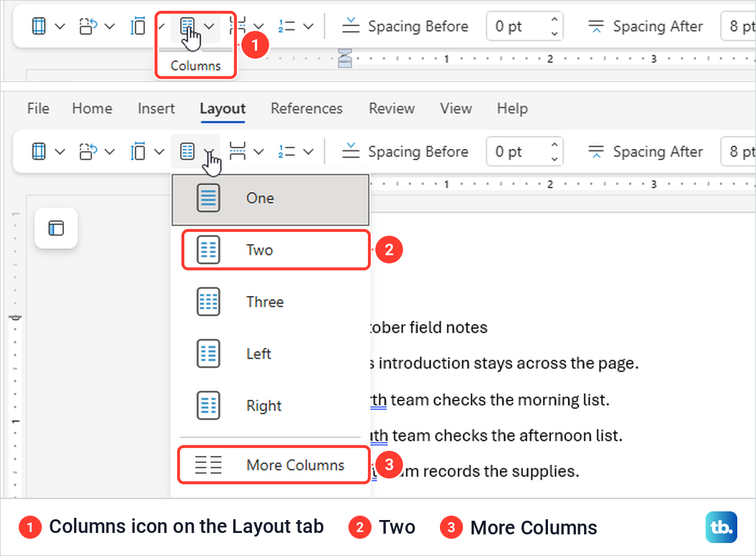Viewport: 756px width, 556px height.
Task: Click the Spacing After 8 pt field under Layout tab
Action: [x=738, y=152]
